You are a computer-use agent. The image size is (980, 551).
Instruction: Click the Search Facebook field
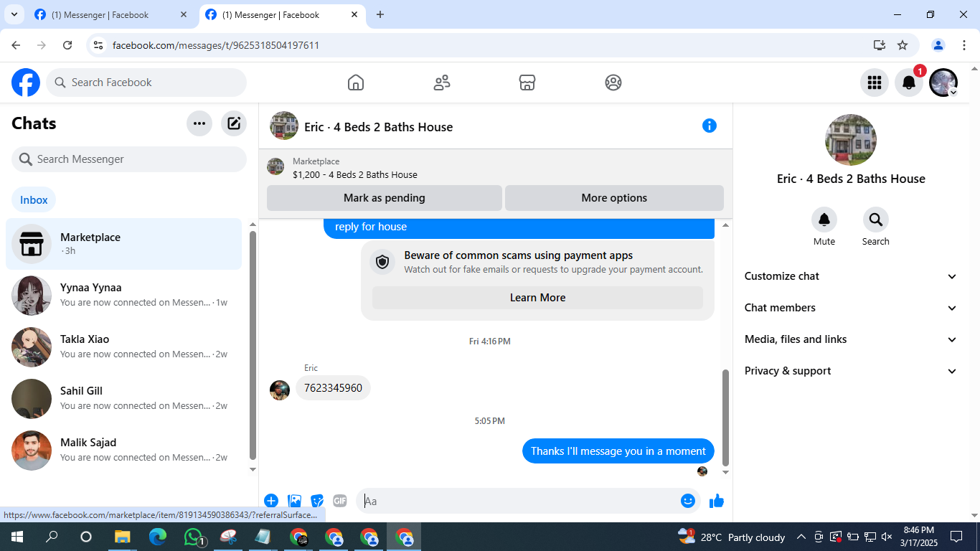pos(146,83)
